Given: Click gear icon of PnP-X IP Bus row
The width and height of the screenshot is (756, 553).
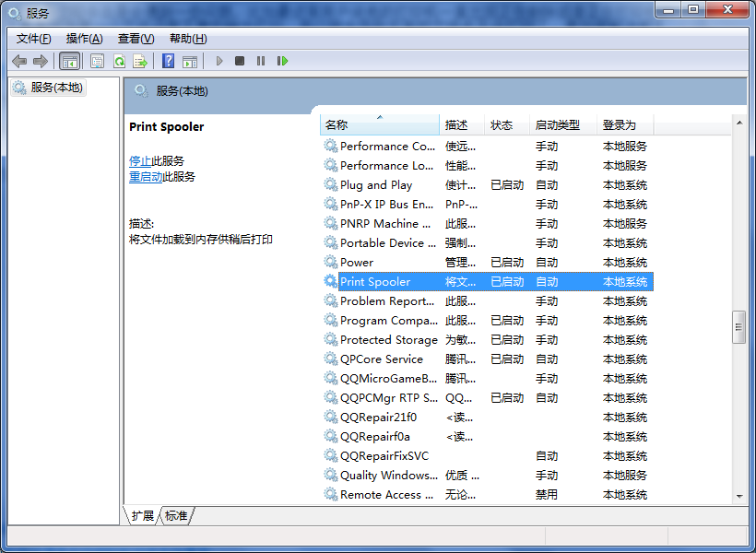Looking at the screenshot, I should (x=330, y=204).
